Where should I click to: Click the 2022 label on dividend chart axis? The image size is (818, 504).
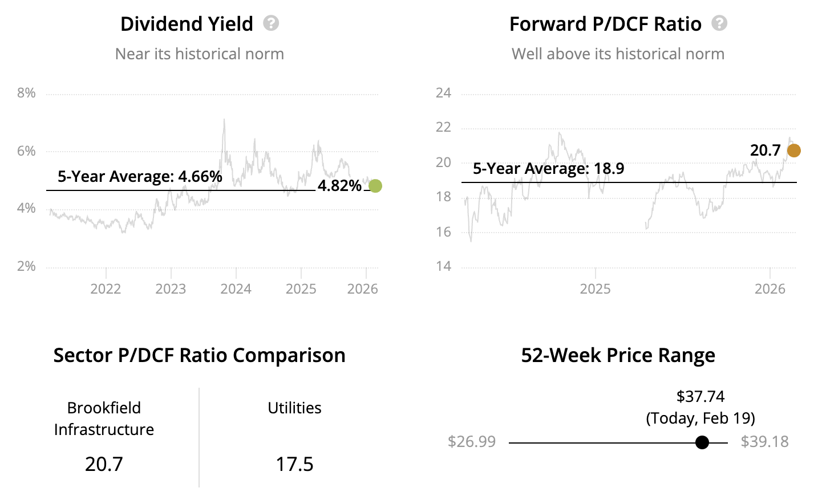tap(106, 289)
